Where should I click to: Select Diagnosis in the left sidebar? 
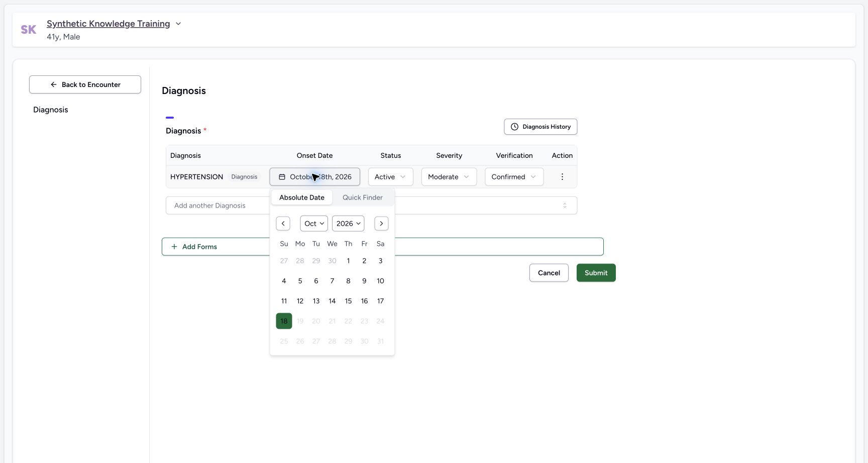point(51,110)
